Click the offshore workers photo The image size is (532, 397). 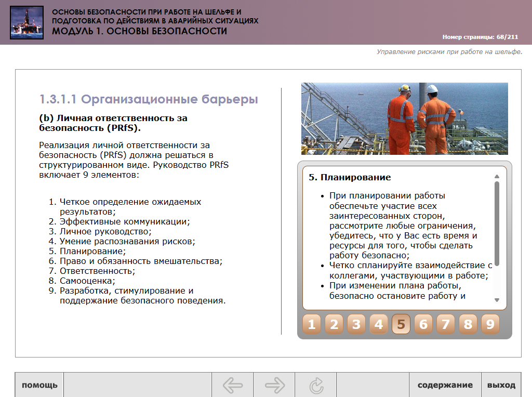[x=404, y=118]
